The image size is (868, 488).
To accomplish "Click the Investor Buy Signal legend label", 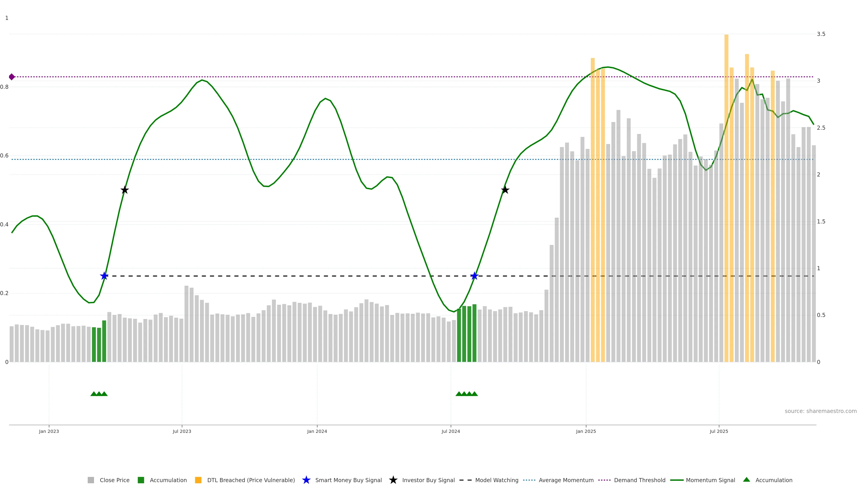I will click(428, 480).
